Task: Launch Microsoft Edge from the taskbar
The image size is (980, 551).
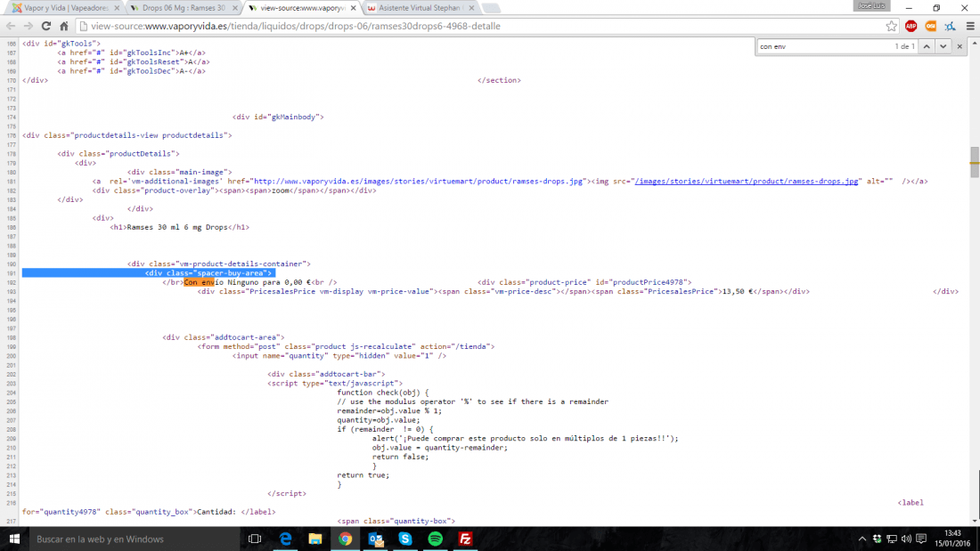Action: pyautogui.click(x=286, y=539)
